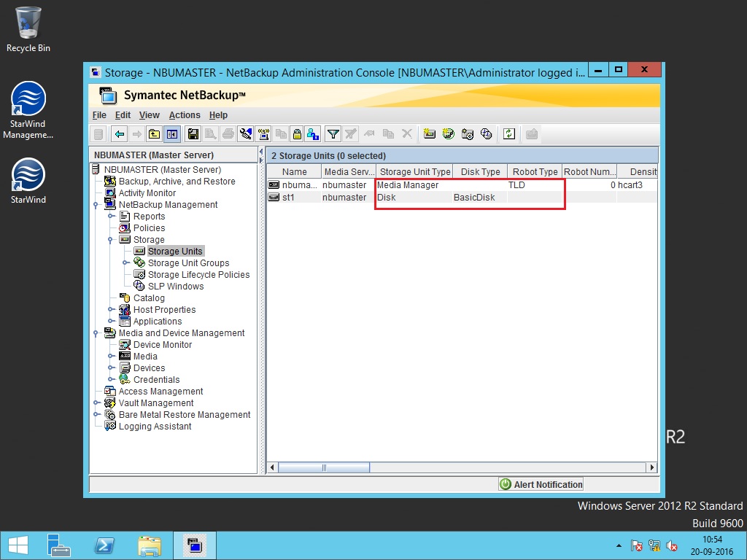Open the View menu
This screenshot has height=560, width=747.
point(149,115)
